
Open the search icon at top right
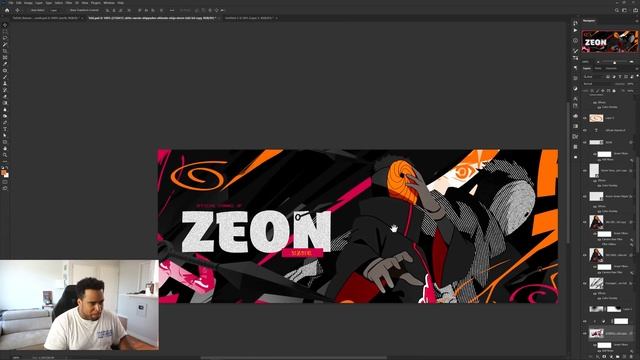click(617, 10)
